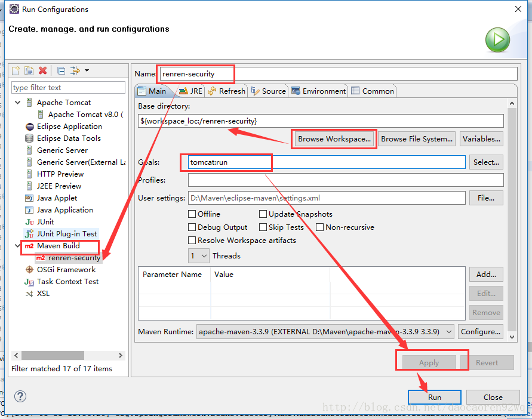Click the JUnit Plug-in Test icon
Screen dimensions: 532x419
(29, 234)
